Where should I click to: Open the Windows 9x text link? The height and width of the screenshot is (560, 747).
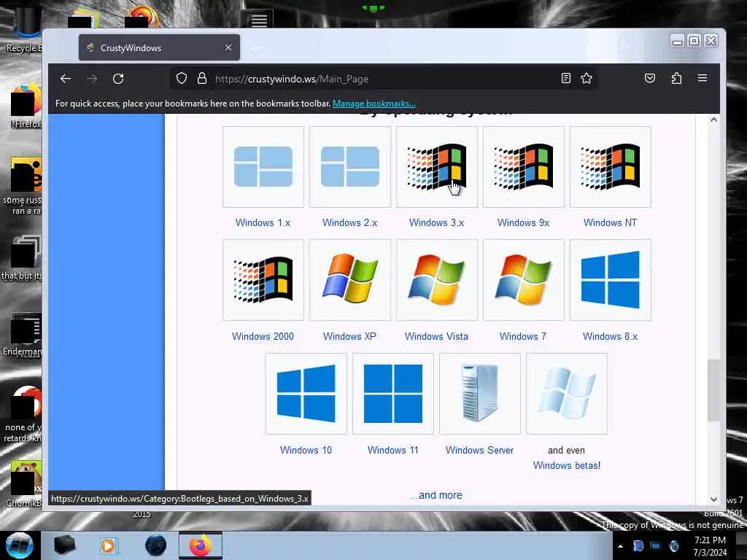click(524, 223)
